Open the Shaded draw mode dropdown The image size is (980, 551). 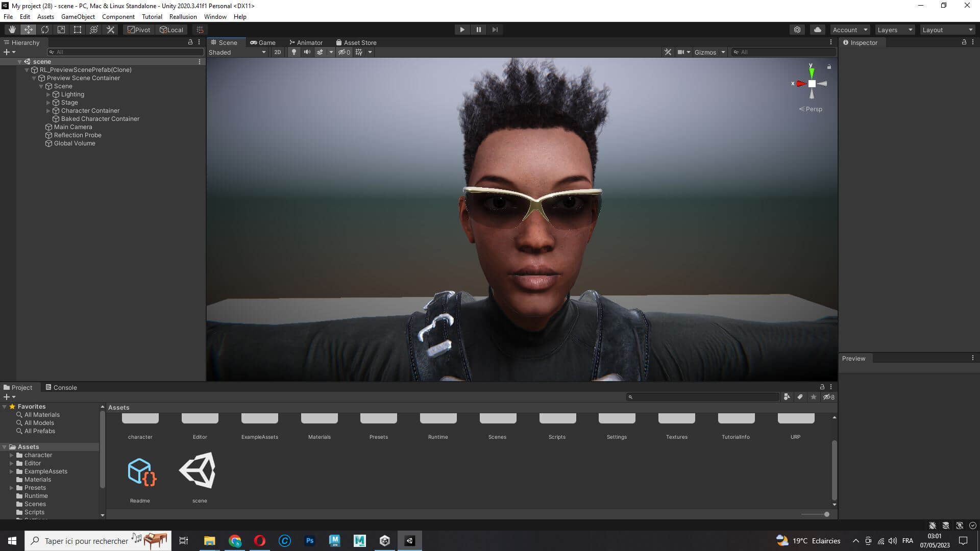coord(237,52)
